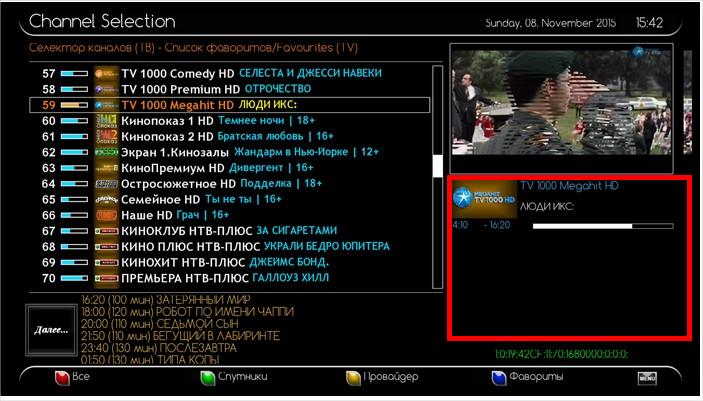Click the Темнее ночи | 18+ program title
Viewport: 703px width, 401px height.
coord(266,120)
